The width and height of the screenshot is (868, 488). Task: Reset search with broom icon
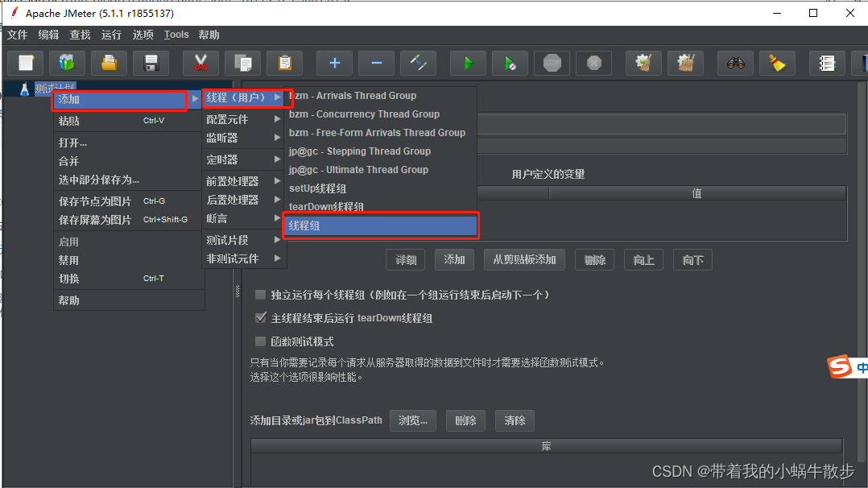[x=777, y=63]
